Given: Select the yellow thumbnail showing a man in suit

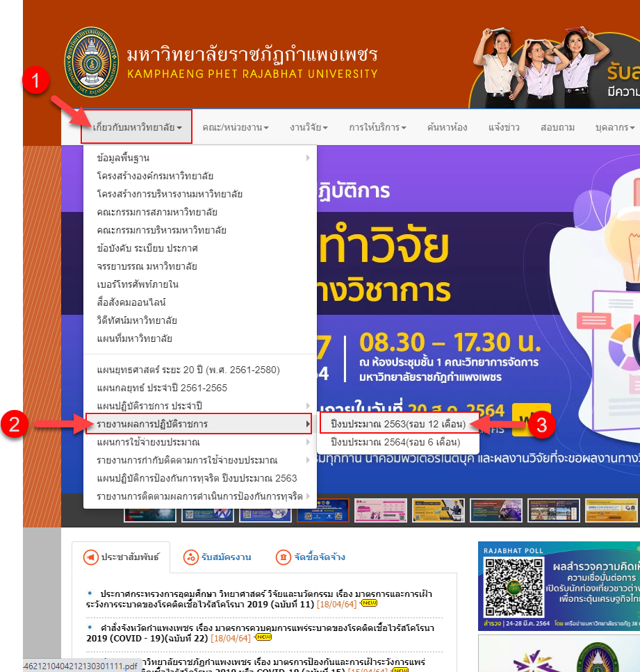Looking at the screenshot, I should [x=438, y=510].
